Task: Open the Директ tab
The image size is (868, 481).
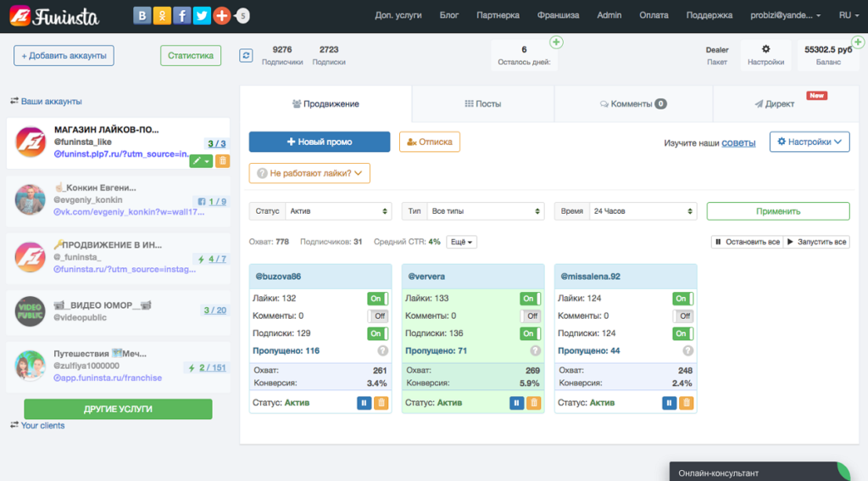Action: coord(774,103)
